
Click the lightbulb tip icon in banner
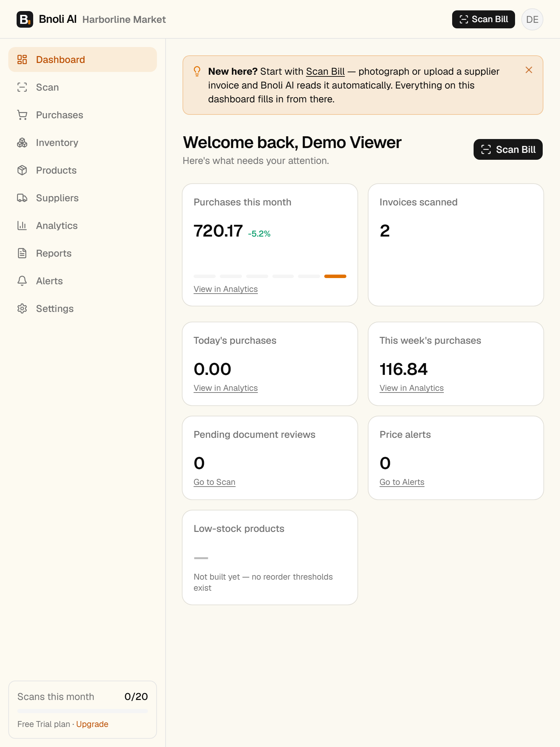(x=197, y=71)
